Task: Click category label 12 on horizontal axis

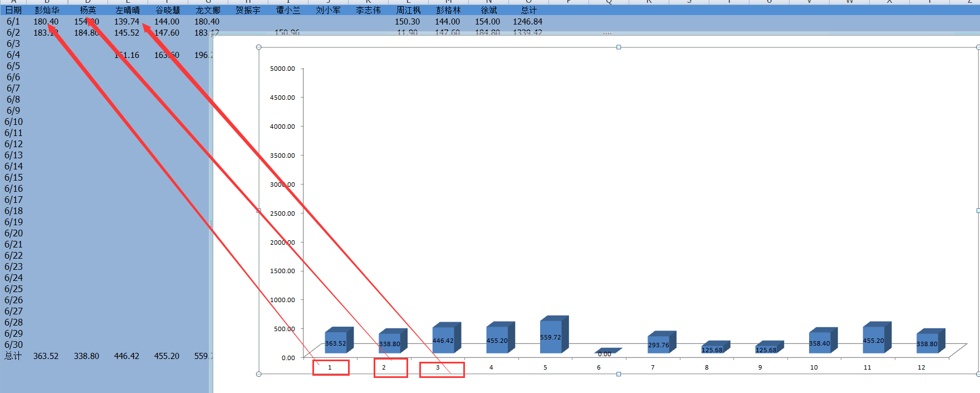Action: click(922, 367)
